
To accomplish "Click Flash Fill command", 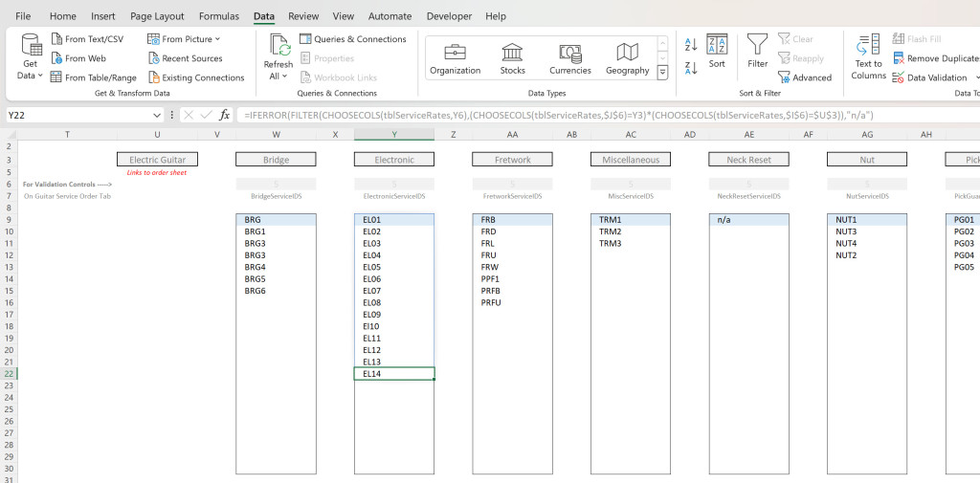I will click(x=917, y=39).
